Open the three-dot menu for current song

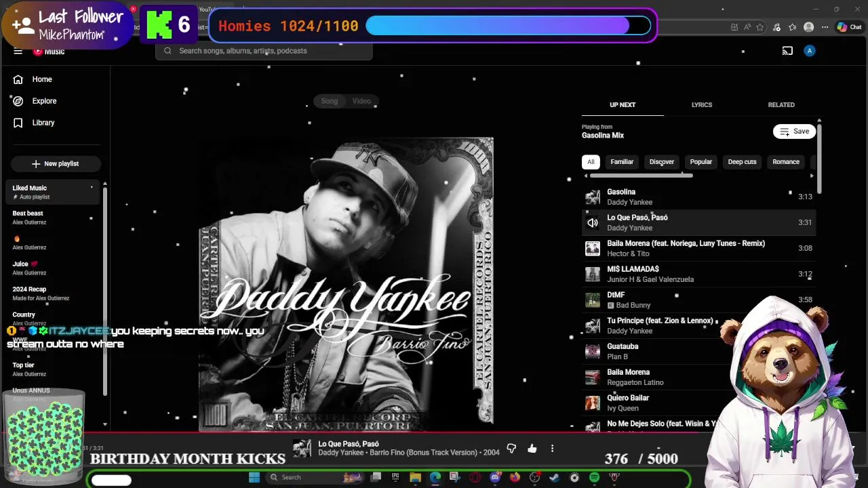point(552,449)
